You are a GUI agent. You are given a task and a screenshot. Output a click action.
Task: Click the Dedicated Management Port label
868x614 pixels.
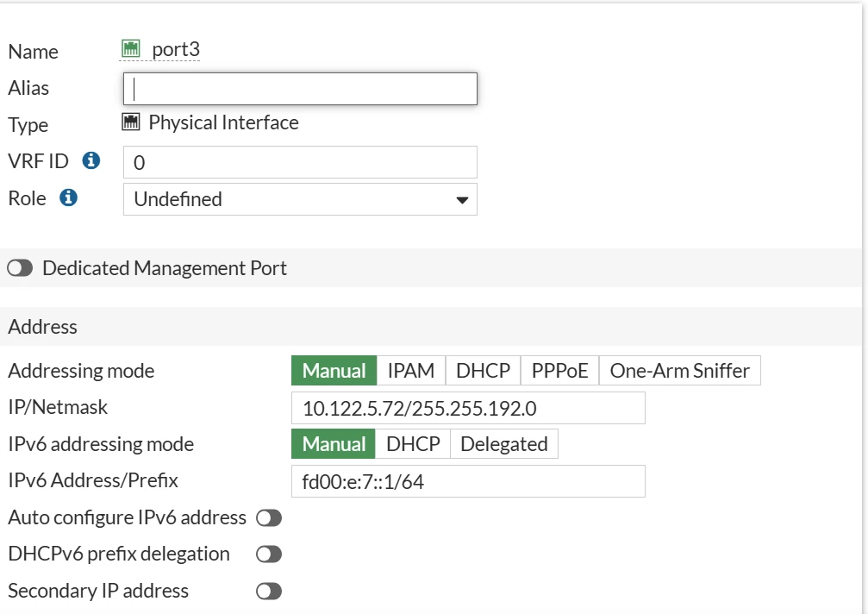coord(165,268)
